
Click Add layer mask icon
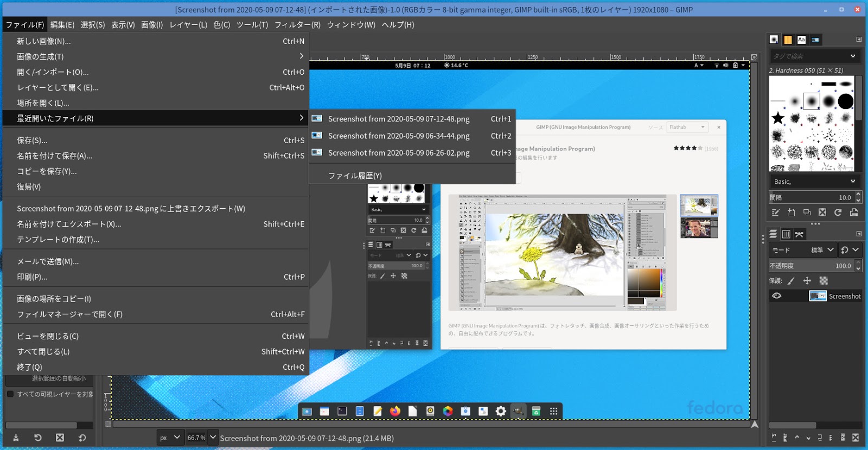(843, 438)
